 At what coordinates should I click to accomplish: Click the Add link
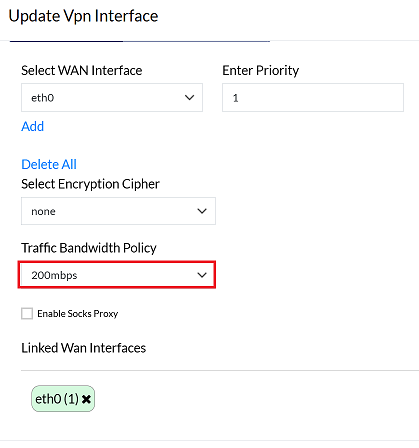(33, 126)
